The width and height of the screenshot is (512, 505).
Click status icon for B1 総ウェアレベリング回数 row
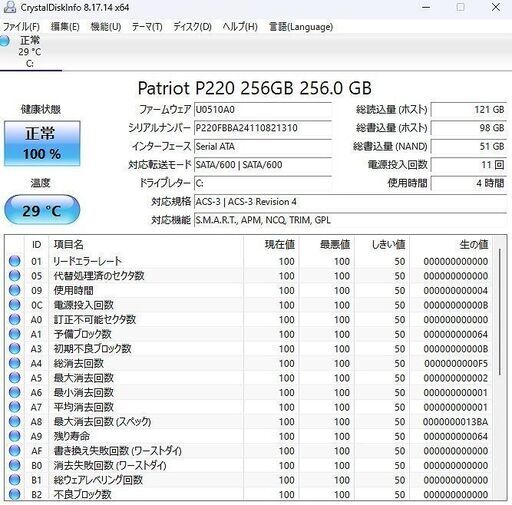pos(14,480)
